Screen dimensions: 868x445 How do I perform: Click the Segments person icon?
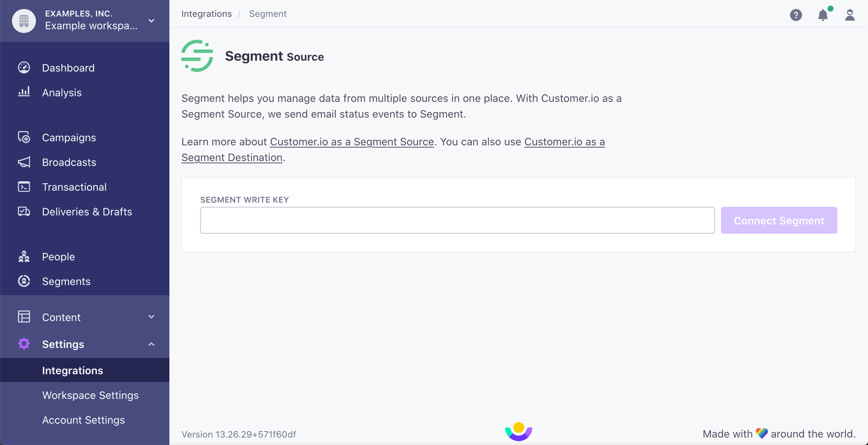click(24, 281)
